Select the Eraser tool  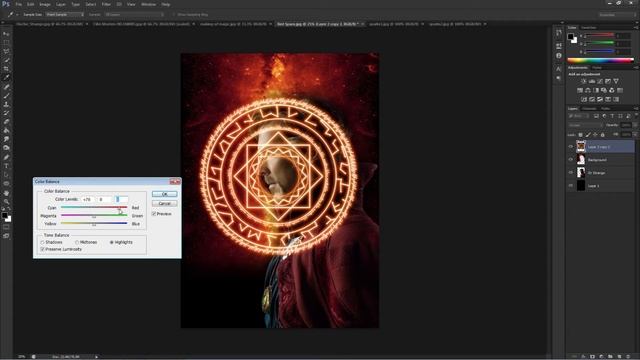coord(6,122)
